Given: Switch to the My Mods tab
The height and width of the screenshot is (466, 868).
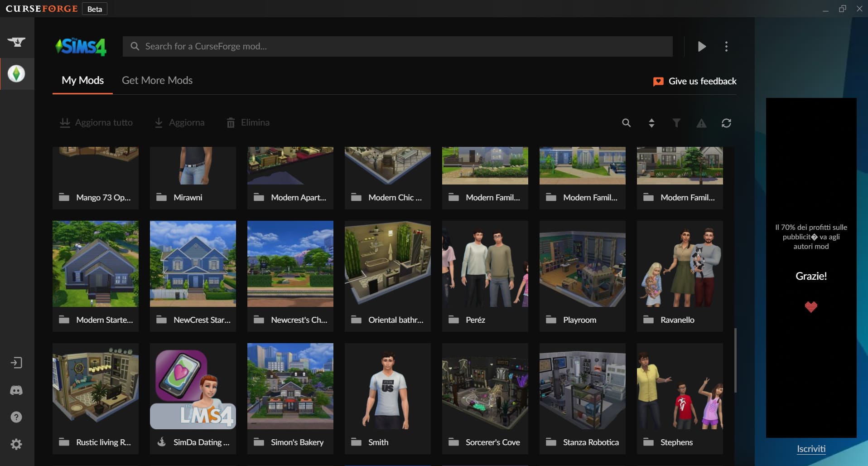Looking at the screenshot, I should (82, 81).
